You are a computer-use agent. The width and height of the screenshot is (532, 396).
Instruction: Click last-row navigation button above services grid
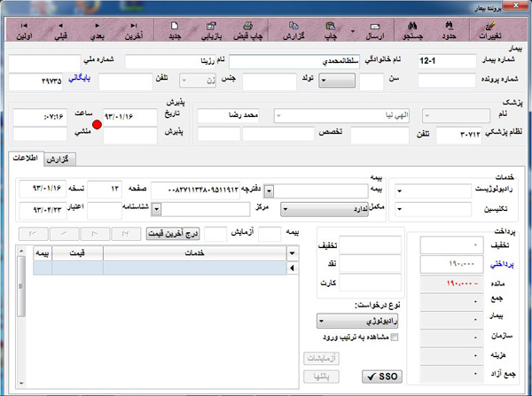click(126, 234)
